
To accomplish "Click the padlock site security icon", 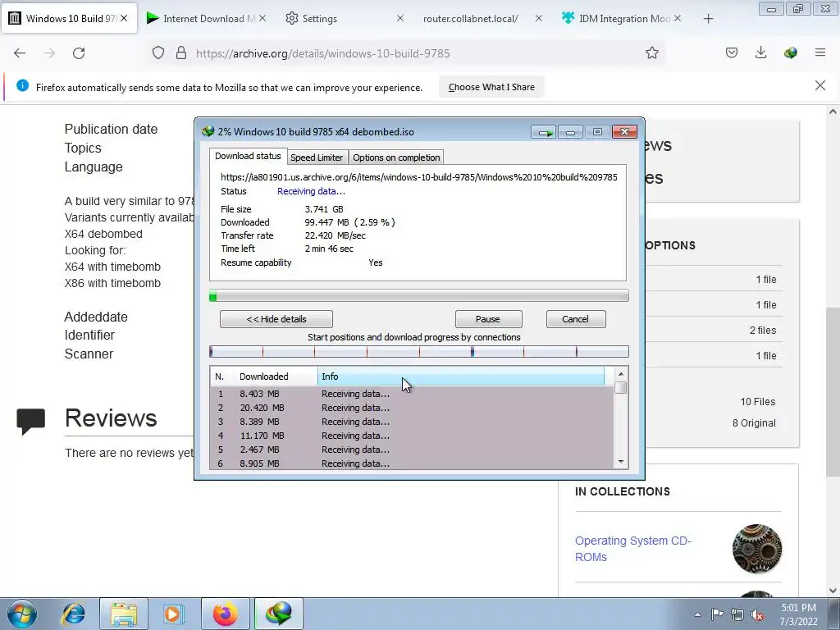I will click(x=181, y=52).
